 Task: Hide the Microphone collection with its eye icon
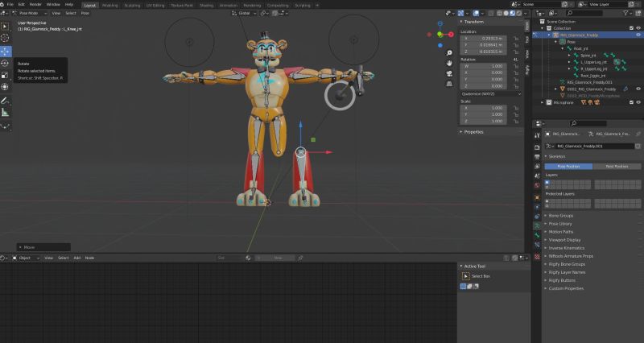click(x=638, y=102)
